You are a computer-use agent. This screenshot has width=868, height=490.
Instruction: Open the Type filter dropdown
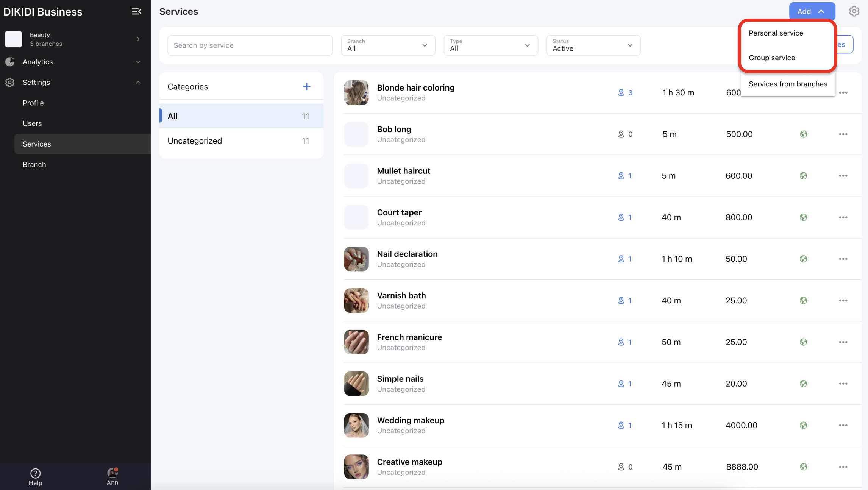pos(490,45)
